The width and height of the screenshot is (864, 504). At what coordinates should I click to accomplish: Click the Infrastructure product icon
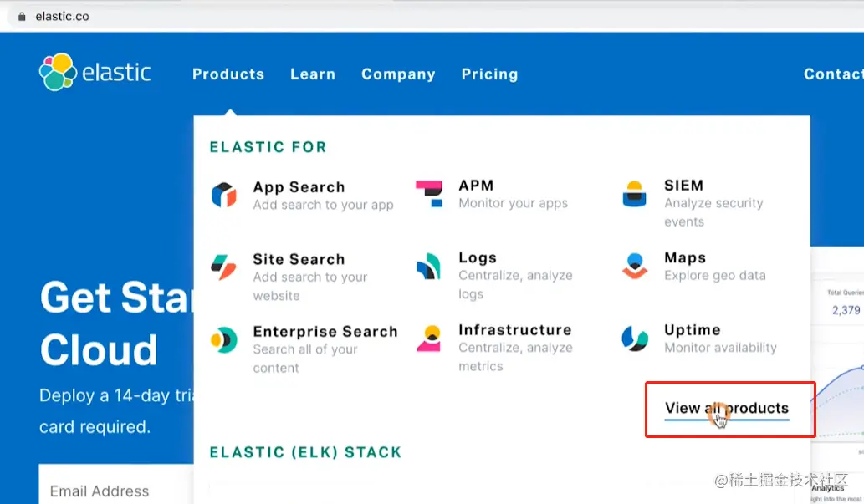click(429, 339)
